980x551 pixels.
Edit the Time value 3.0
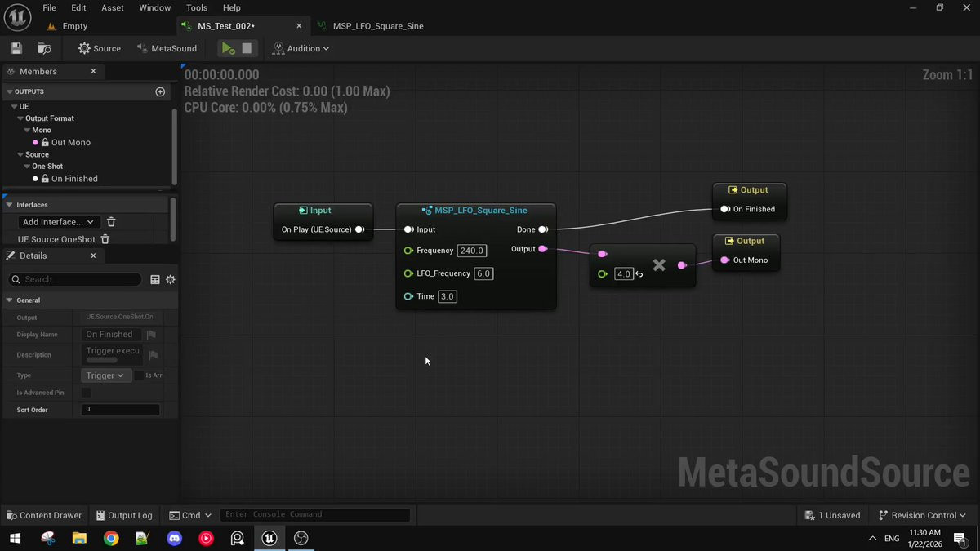tap(447, 296)
